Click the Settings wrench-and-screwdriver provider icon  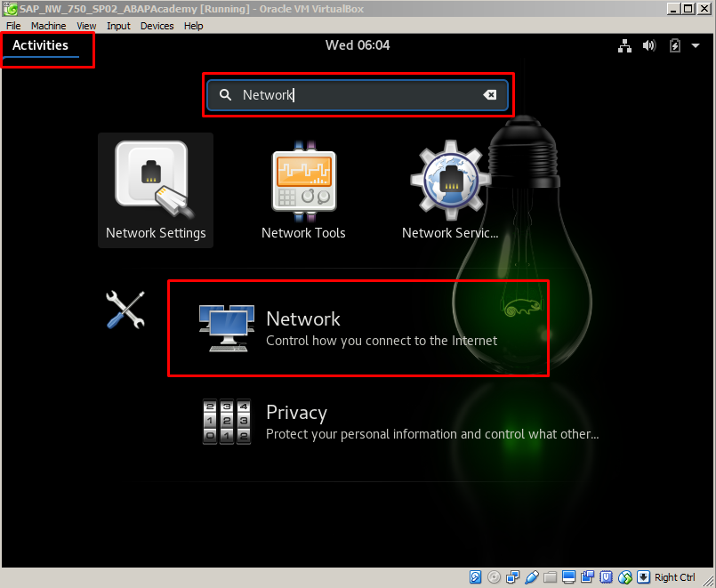(x=125, y=310)
